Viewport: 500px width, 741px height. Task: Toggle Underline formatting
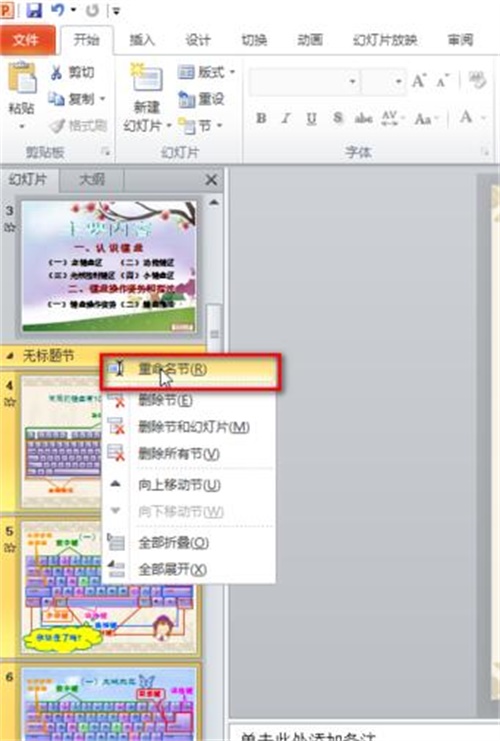coord(311,118)
